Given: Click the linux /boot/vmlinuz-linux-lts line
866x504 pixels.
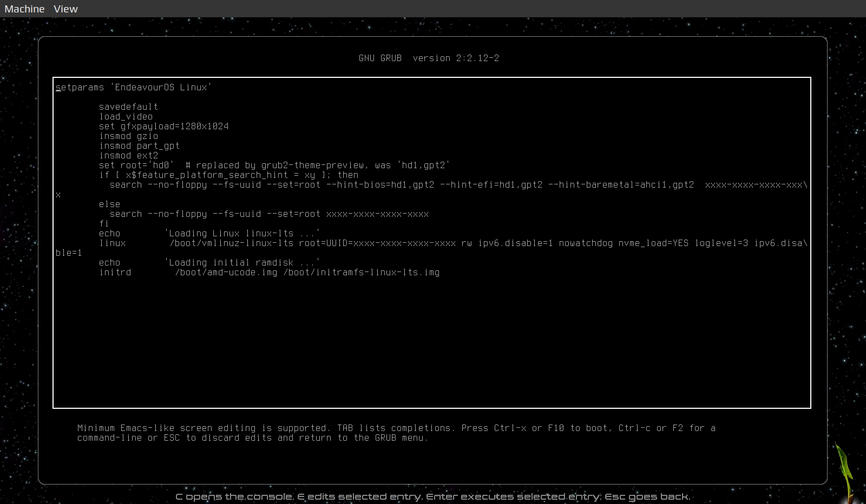Looking at the screenshot, I should (453, 243).
